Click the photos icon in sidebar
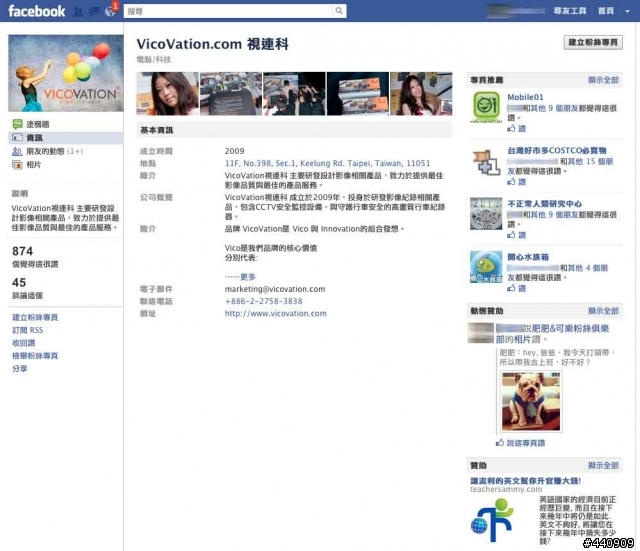 (x=17, y=165)
